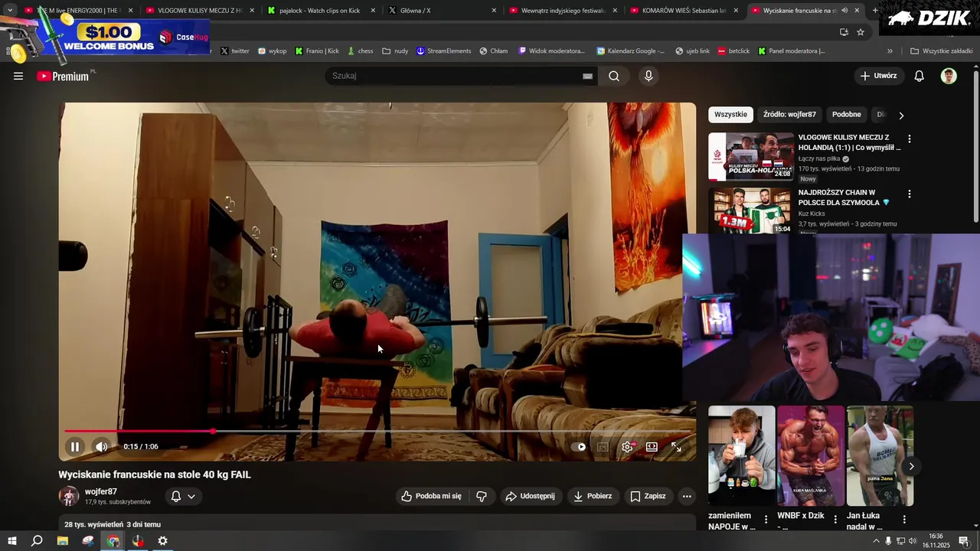Switch to theater mode

click(652, 447)
